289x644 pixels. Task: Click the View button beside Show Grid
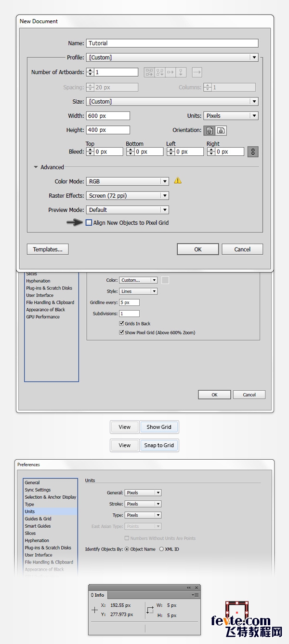pyautogui.click(x=125, y=427)
